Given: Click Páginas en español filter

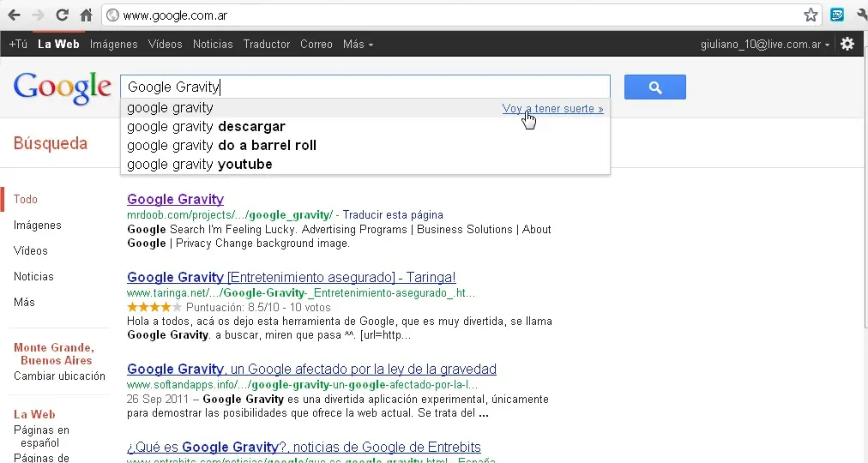Looking at the screenshot, I should pyautogui.click(x=41, y=436).
